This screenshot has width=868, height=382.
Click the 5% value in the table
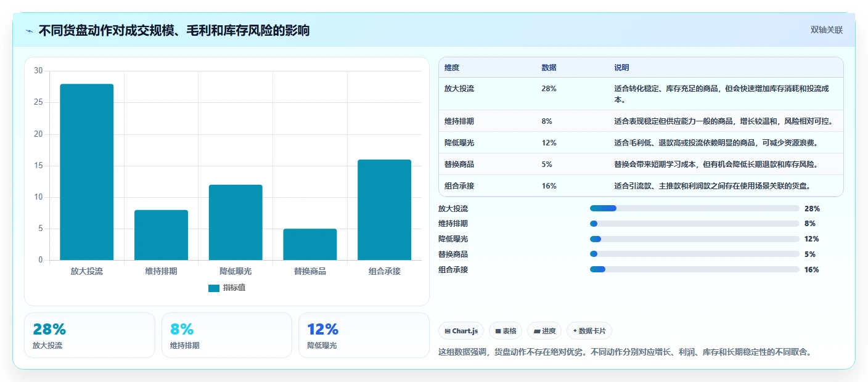[547, 165]
